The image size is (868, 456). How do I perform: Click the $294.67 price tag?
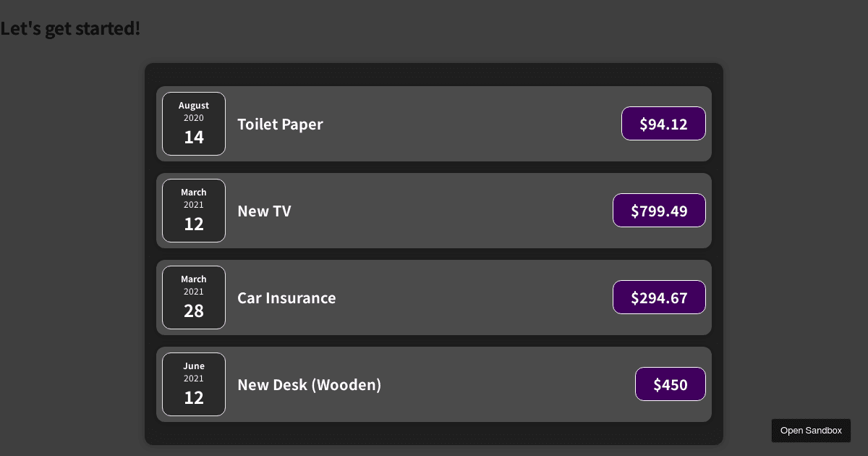pyautogui.click(x=659, y=297)
